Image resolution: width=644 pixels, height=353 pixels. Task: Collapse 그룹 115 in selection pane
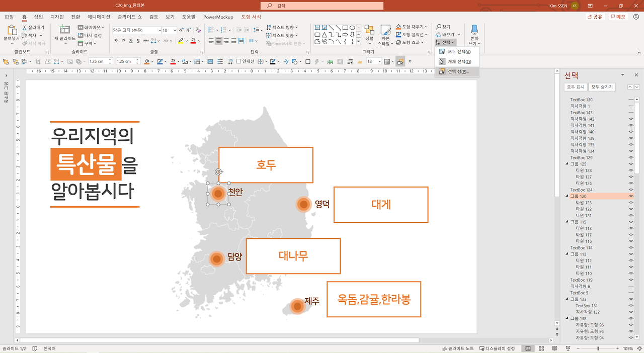(x=567, y=222)
